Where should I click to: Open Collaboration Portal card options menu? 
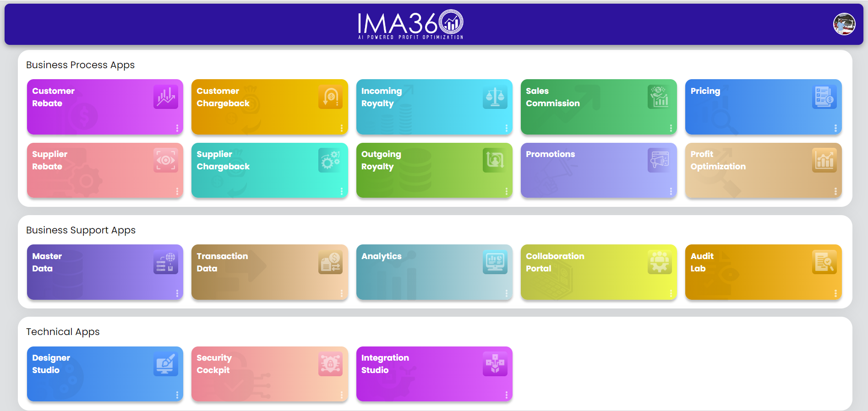[671, 293]
